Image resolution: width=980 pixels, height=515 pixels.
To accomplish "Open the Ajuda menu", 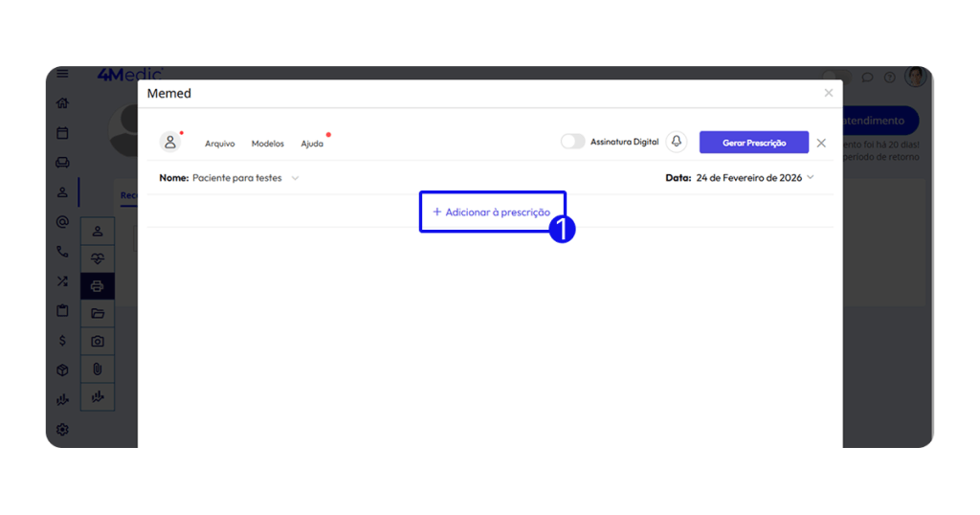I will tap(312, 144).
